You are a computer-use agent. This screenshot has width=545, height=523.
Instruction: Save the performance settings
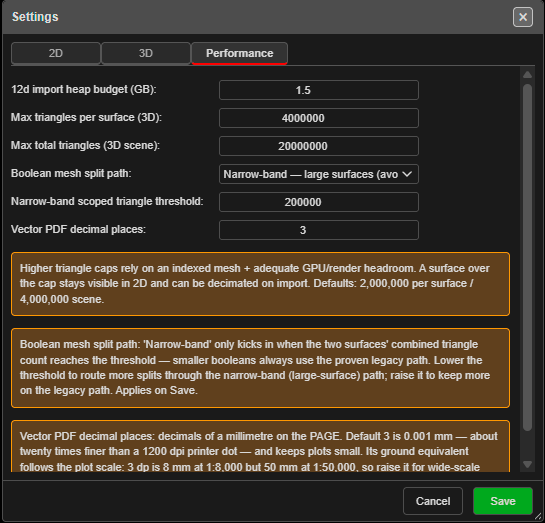pos(503,501)
